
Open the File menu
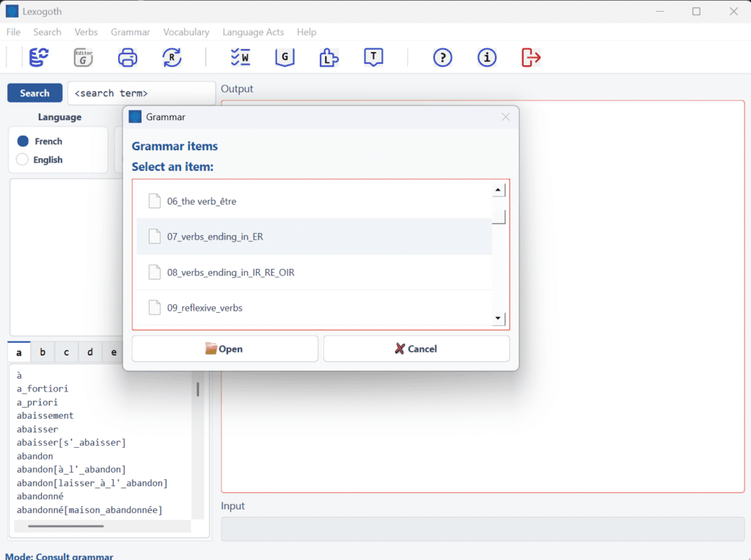tap(13, 32)
